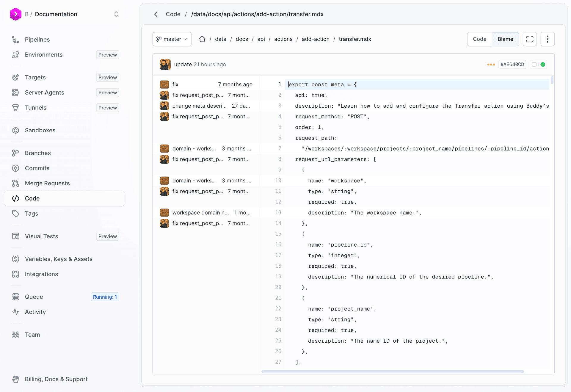Click the Buddy logo icon
The height and width of the screenshot is (392, 571).
point(15,14)
